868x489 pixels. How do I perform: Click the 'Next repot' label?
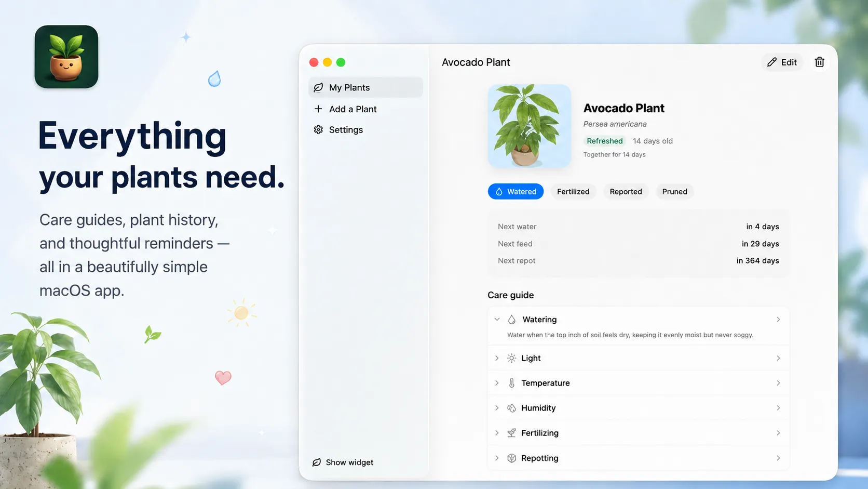517,260
